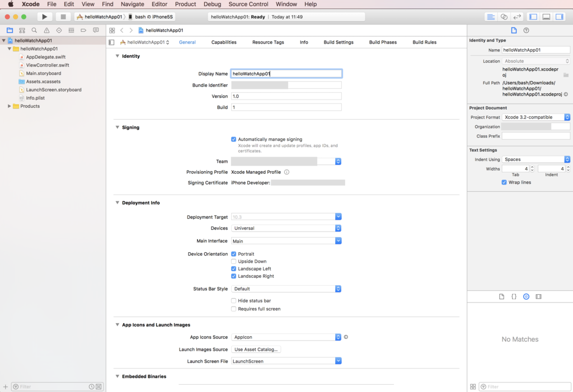Switch to the Standard editor

click(491, 17)
